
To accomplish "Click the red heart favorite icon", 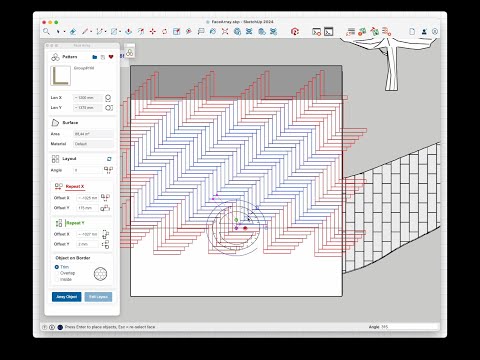I will pos(111,57).
